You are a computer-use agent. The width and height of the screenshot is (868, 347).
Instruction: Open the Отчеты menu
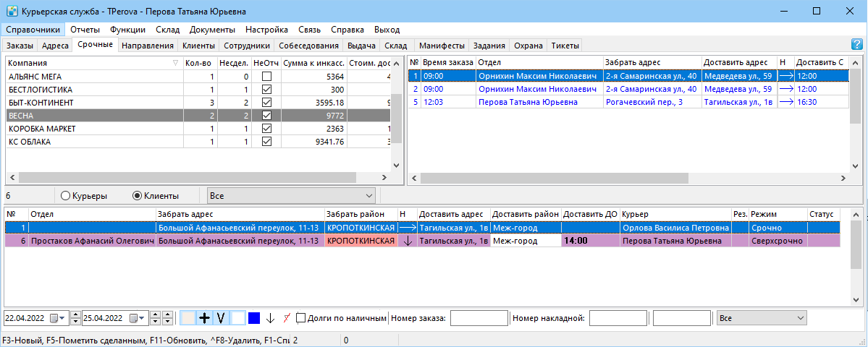pyautogui.click(x=85, y=30)
